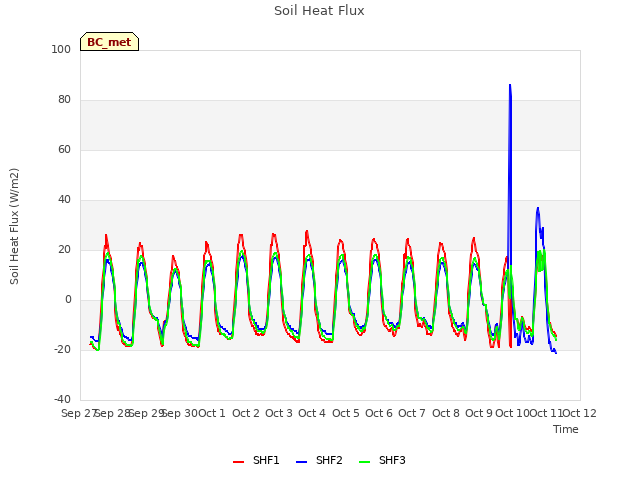Toggle the SHF1 series in the legend
This screenshot has height=480, width=640.
point(256,460)
